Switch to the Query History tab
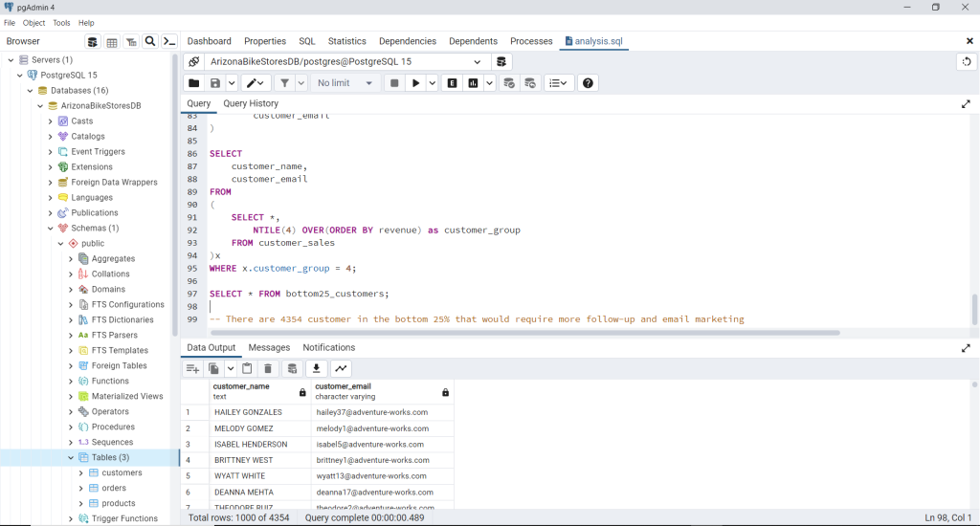The height and width of the screenshot is (526, 980). pos(251,103)
